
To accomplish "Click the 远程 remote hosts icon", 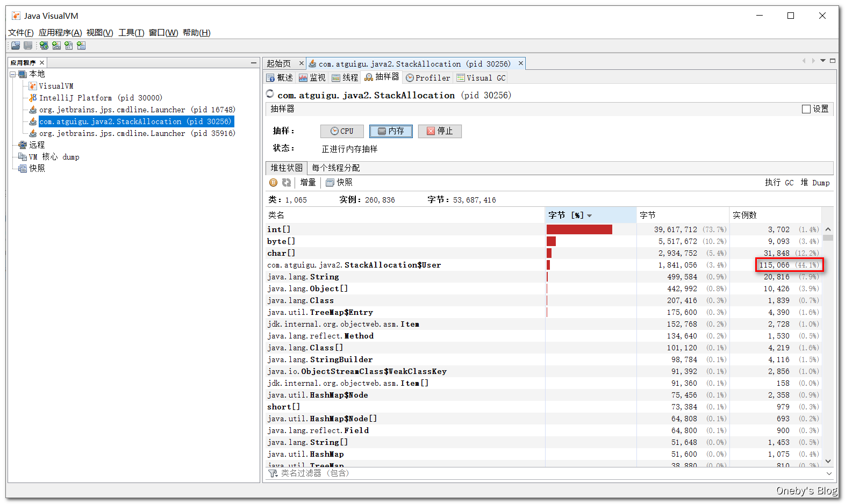I will [x=23, y=145].
